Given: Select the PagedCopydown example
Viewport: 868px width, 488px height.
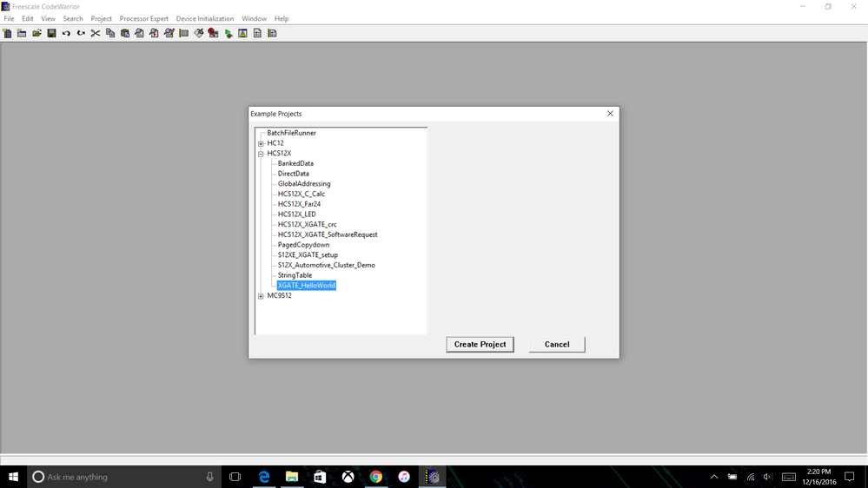Looking at the screenshot, I should point(303,245).
